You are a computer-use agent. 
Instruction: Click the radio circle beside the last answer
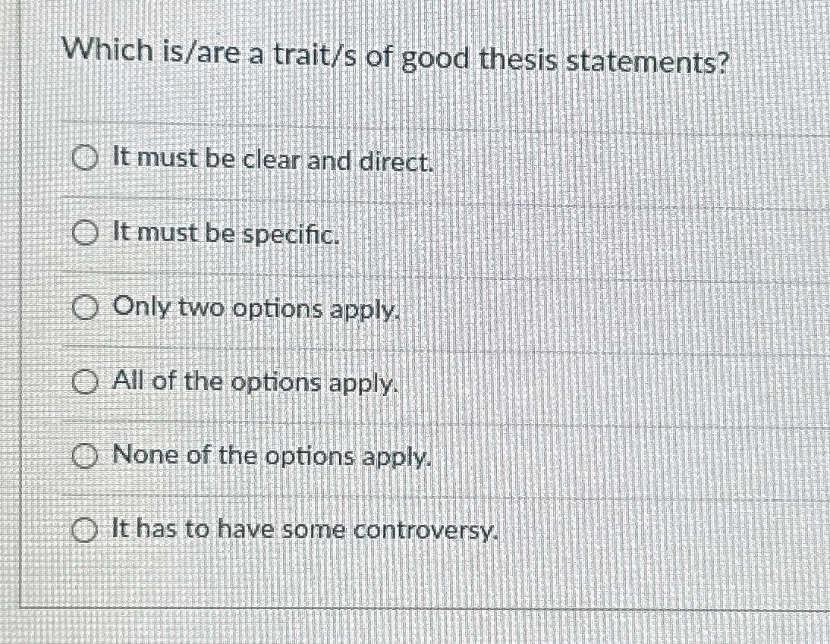point(85,529)
